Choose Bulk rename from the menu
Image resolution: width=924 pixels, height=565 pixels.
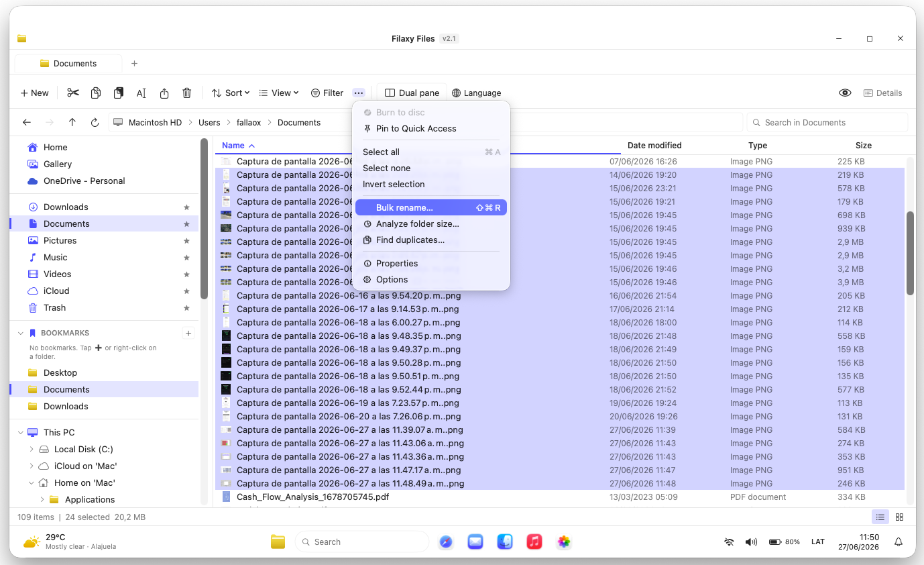(431, 208)
